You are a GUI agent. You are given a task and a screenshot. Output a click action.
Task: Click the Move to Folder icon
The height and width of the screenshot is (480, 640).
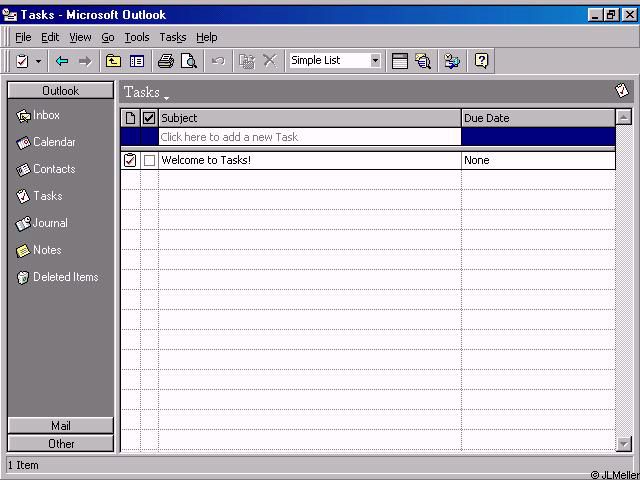(x=247, y=61)
